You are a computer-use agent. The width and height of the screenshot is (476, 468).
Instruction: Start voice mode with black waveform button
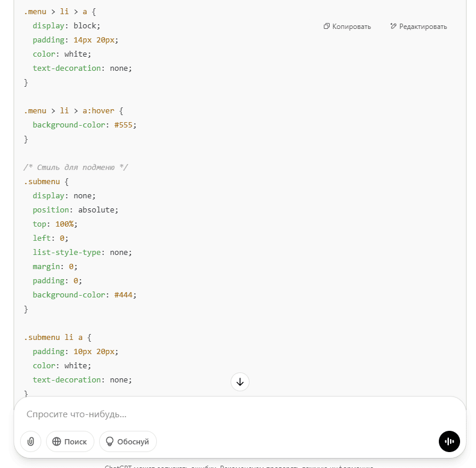click(x=449, y=441)
